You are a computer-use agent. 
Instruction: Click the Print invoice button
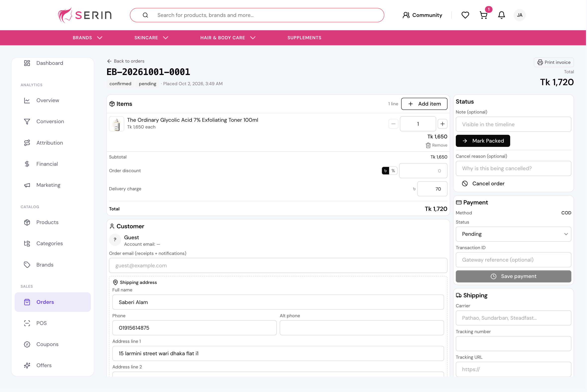pos(554,62)
